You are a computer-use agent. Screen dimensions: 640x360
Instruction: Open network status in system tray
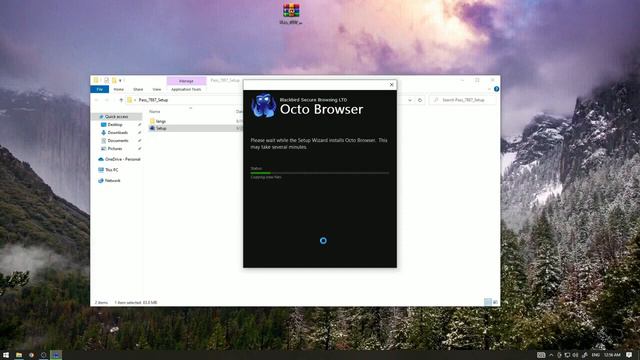point(567,355)
